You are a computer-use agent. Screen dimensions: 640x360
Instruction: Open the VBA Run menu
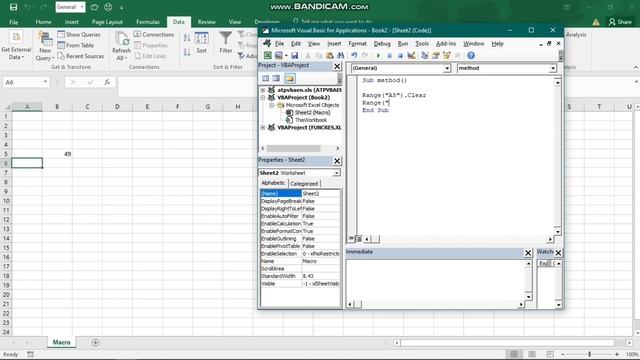click(x=403, y=44)
